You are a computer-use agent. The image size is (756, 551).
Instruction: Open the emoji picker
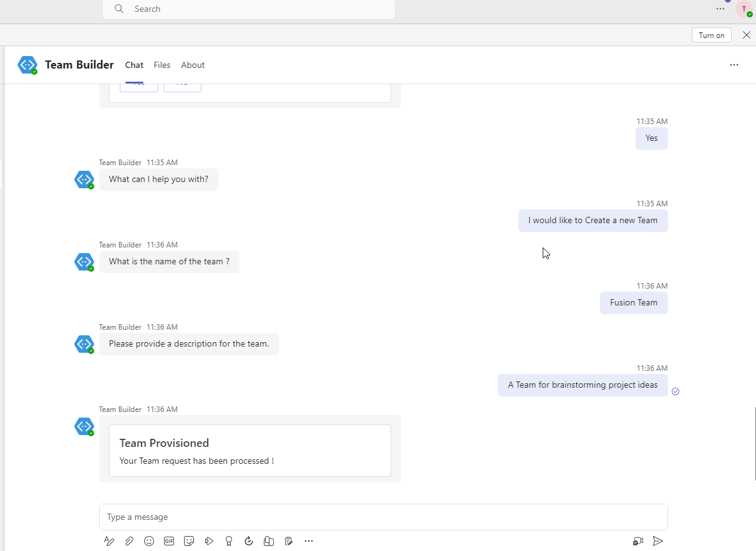(149, 541)
